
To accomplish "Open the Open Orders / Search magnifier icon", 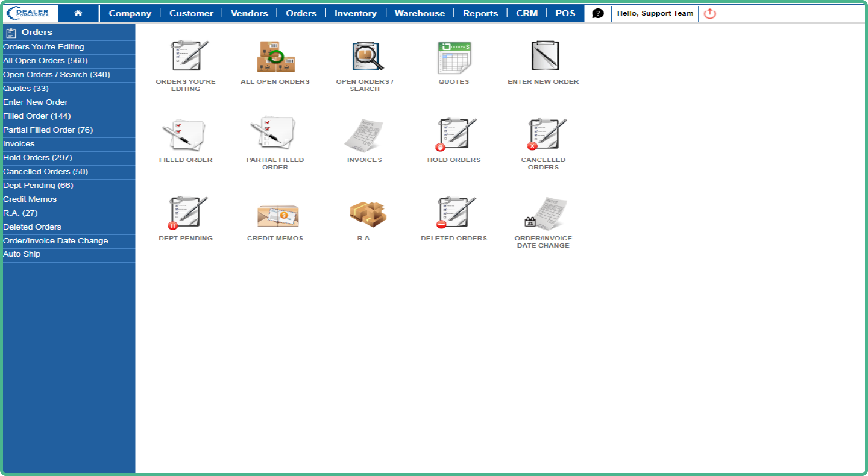I will pyautogui.click(x=365, y=56).
